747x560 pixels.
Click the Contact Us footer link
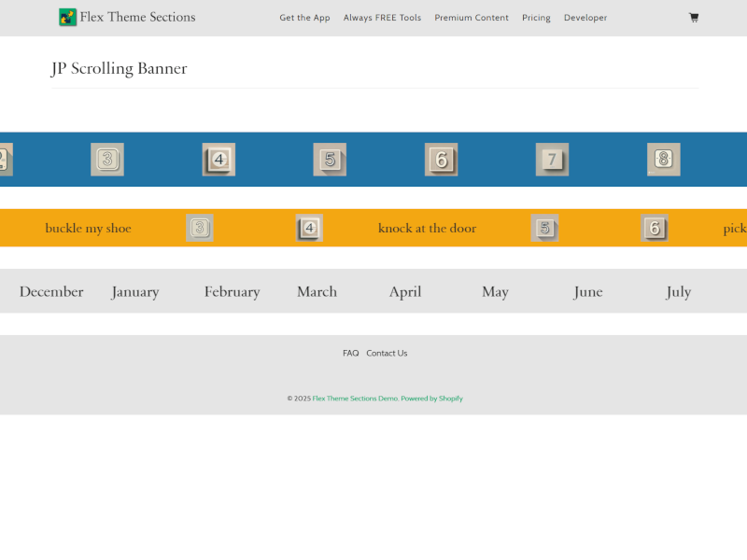tap(387, 353)
